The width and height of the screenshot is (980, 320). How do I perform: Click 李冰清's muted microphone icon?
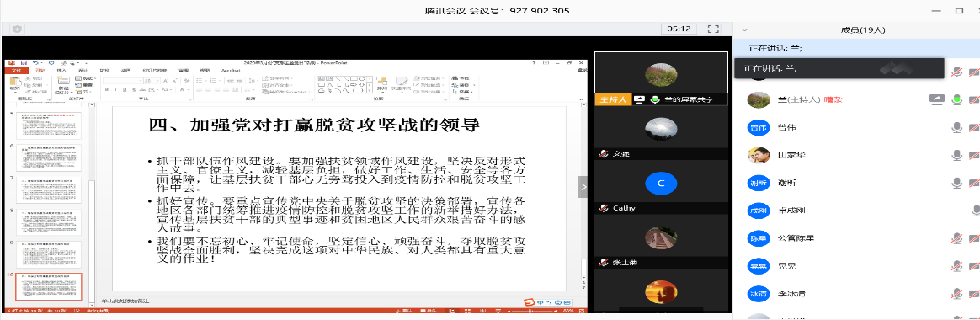[956, 294]
